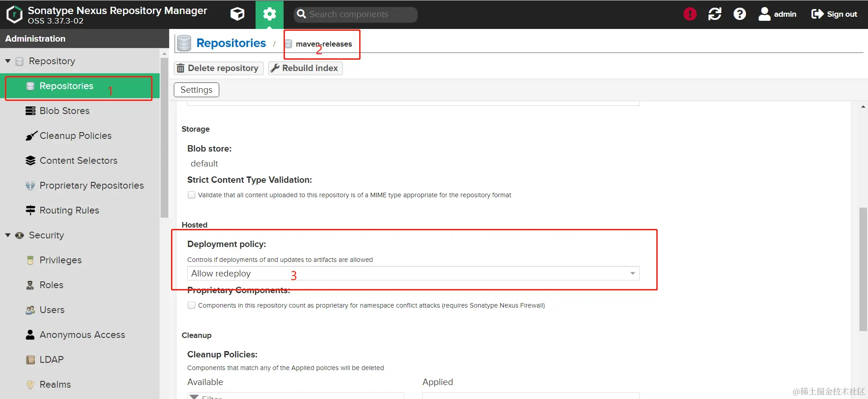Click the Administration gear icon

pyautogui.click(x=270, y=14)
